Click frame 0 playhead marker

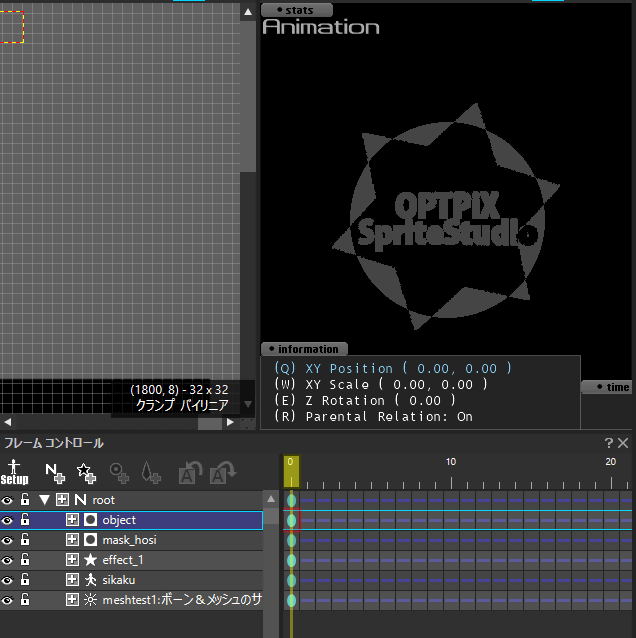(x=291, y=471)
